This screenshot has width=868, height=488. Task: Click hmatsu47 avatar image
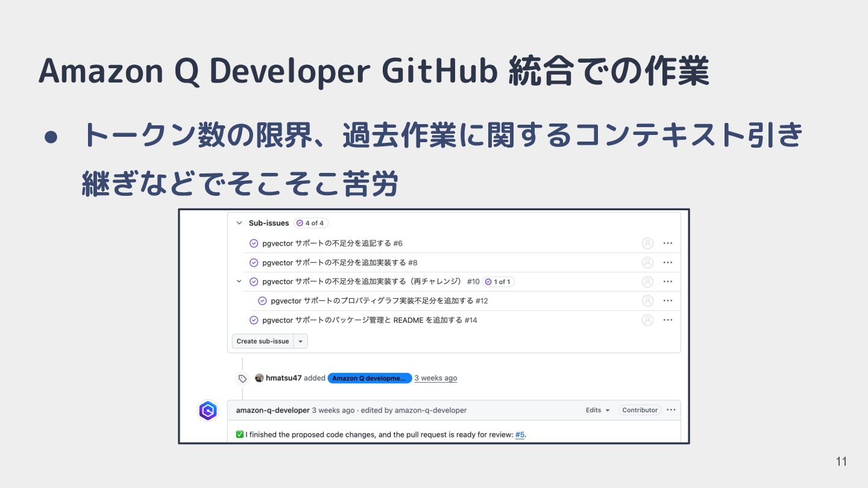(x=259, y=378)
